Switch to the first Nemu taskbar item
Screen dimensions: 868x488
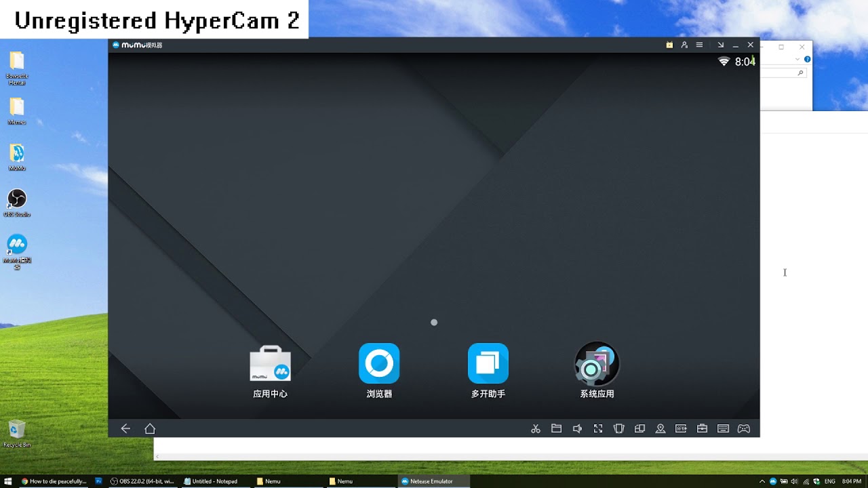(287, 481)
